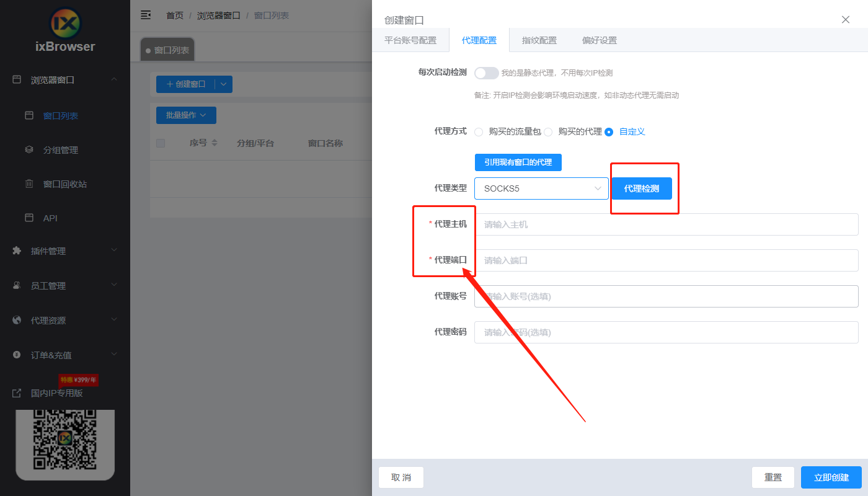Open the 批量操作 batch operations dropdown
Image resolution: width=868 pixels, height=496 pixels.
(x=186, y=115)
